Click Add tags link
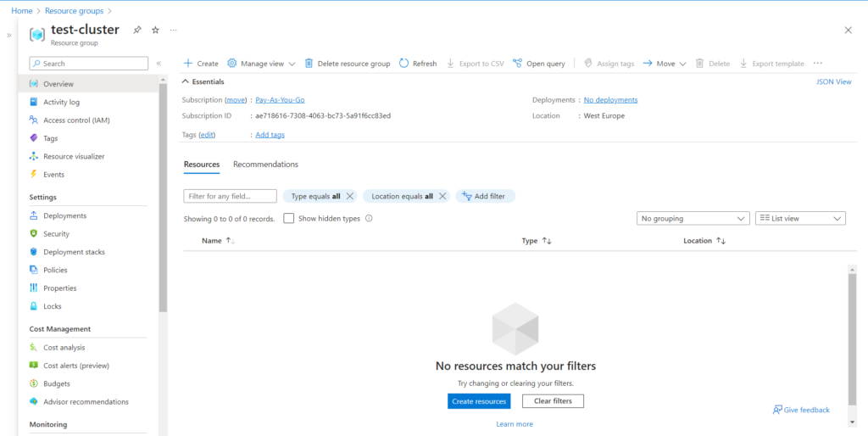Image resolution: width=868 pixels, height=436 pixels. click(x=270, y=135)
